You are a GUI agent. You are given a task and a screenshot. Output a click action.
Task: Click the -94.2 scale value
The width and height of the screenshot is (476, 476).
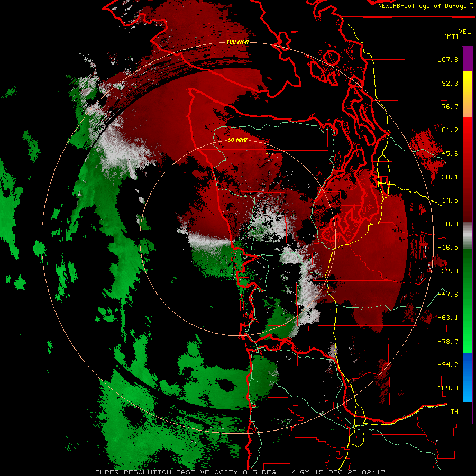point(448,365)
